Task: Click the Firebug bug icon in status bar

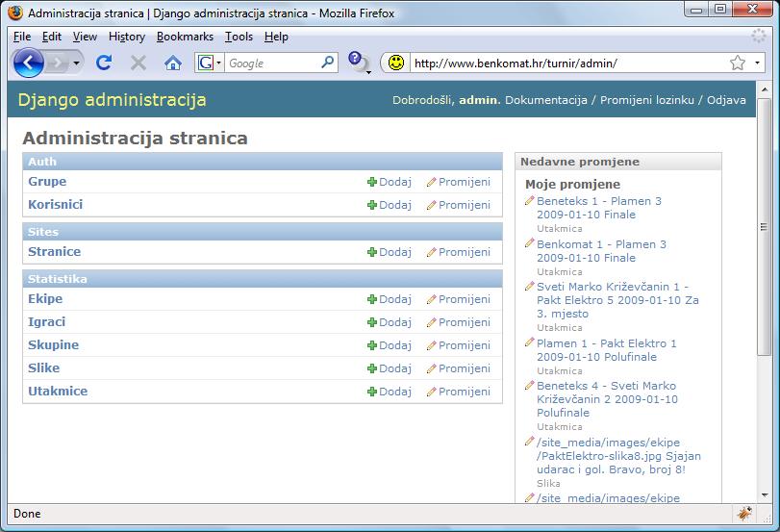Action: coord(744,513)
